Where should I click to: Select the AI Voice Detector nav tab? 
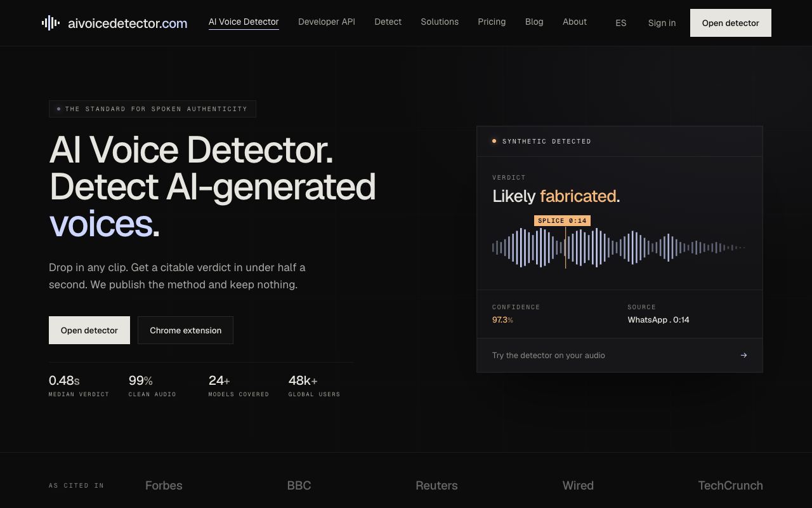[244, 22]
